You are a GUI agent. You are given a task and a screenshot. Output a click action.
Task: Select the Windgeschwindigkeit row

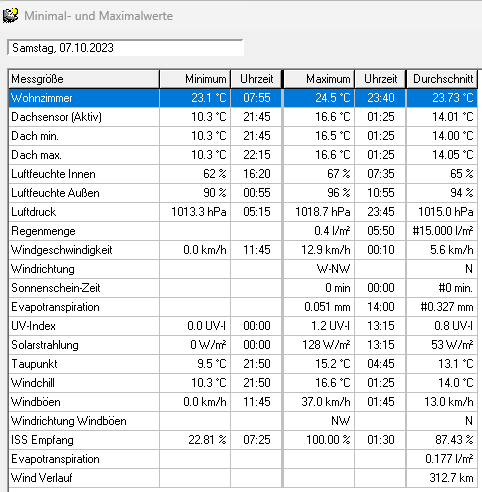(243, 250)
